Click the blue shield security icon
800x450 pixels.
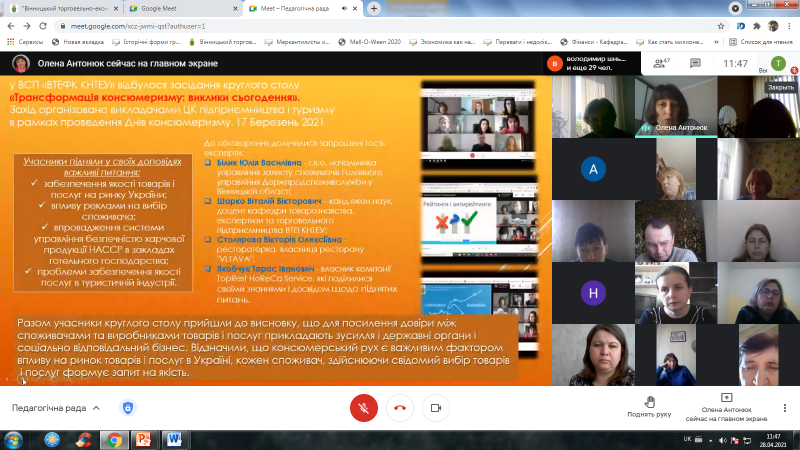pyautogui.click(x=128, y=408)
